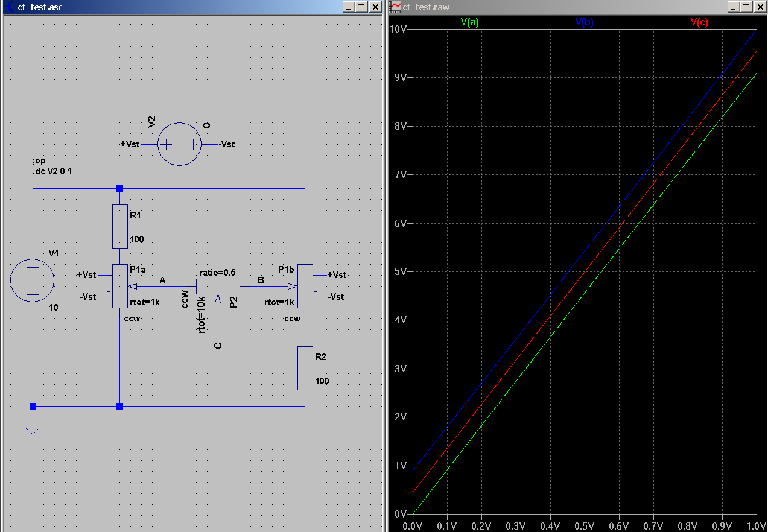Click wire junction above resistor R1
The height and width of the screenshot is (532, 768).
(119, 188)
